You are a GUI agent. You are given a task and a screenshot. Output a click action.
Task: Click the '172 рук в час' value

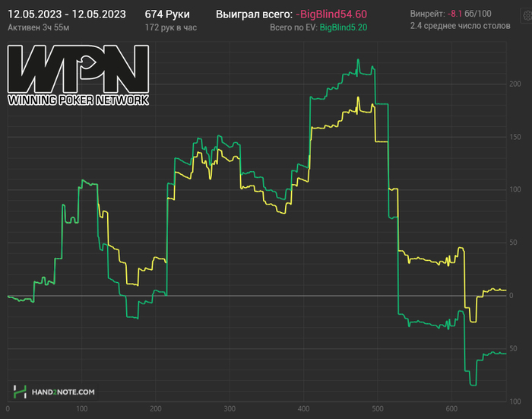click(x=171, y=27)
